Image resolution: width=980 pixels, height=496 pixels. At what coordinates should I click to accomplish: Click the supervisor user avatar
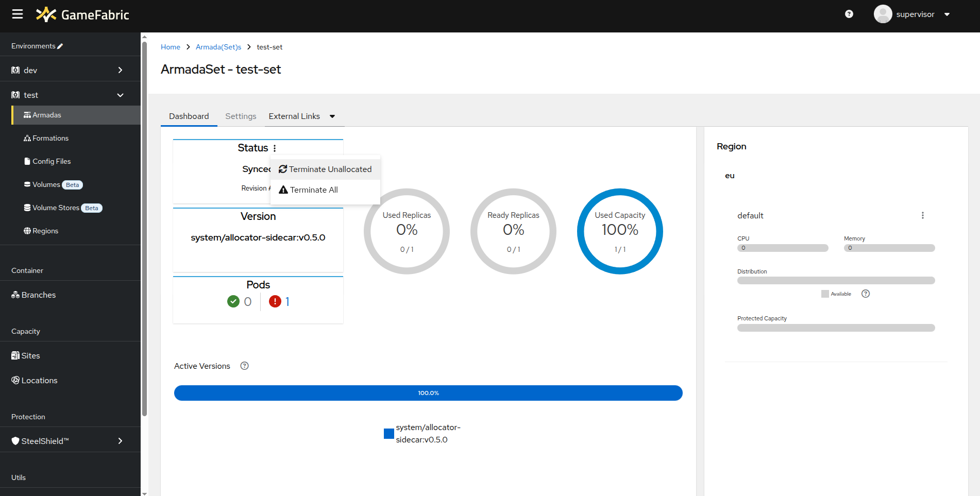[x=883, y=14]
